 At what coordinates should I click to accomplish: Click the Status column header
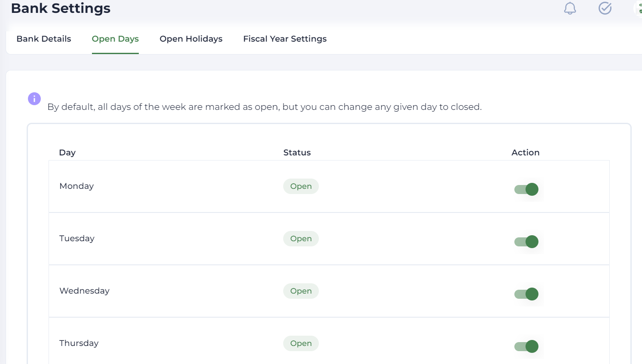tap(297, 152)
